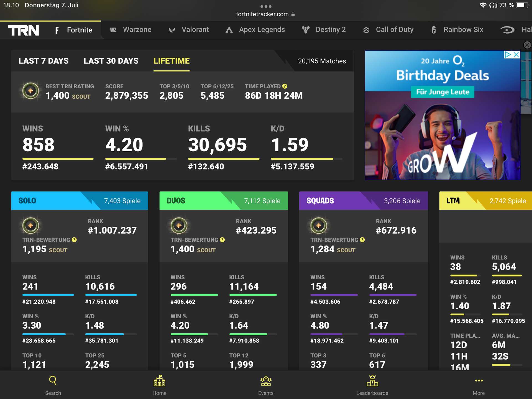Go to Home bottom icon
The image size is (532, 399).
(x=159, y=381)
